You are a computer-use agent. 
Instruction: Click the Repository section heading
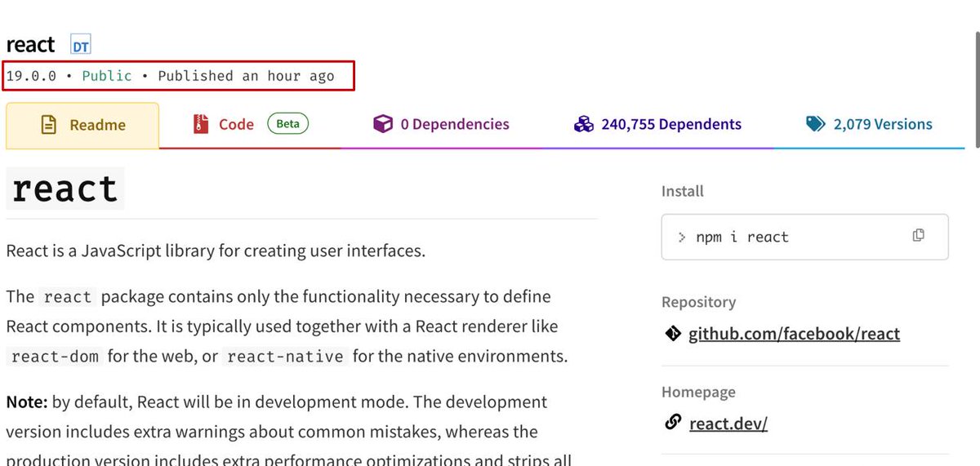pos(698,302)
